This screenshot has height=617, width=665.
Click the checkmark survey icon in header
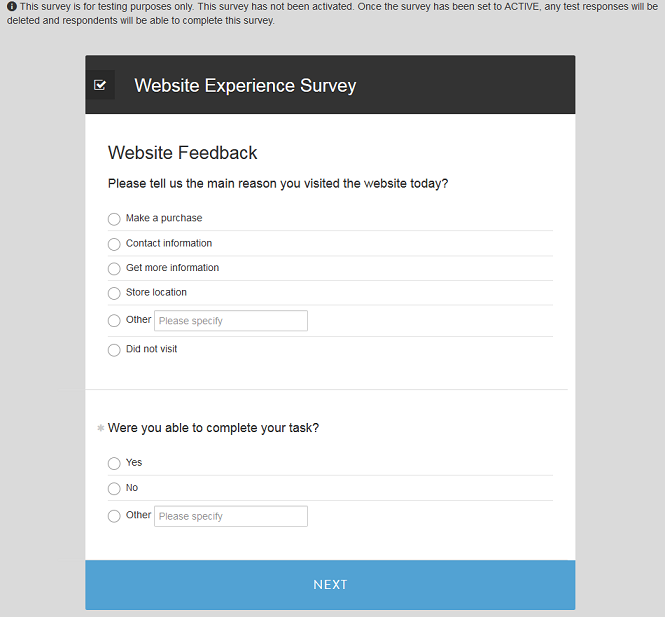(x=100, y=85)
